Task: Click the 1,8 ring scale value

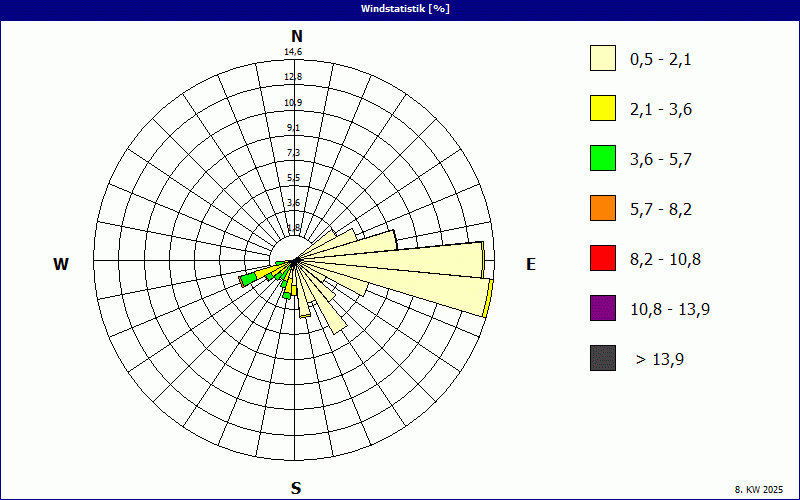Action: 293,228
